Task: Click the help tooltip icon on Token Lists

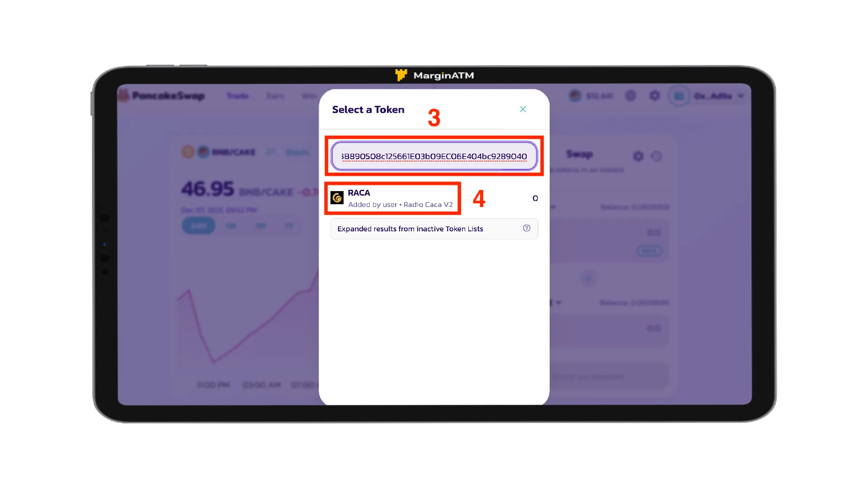Action: (526, 228)
